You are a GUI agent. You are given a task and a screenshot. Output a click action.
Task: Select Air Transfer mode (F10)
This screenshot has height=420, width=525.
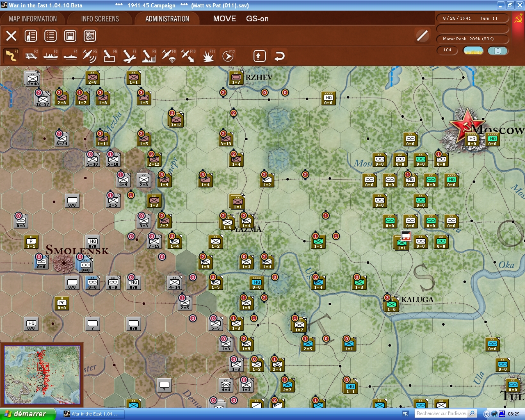pos(188,56)
